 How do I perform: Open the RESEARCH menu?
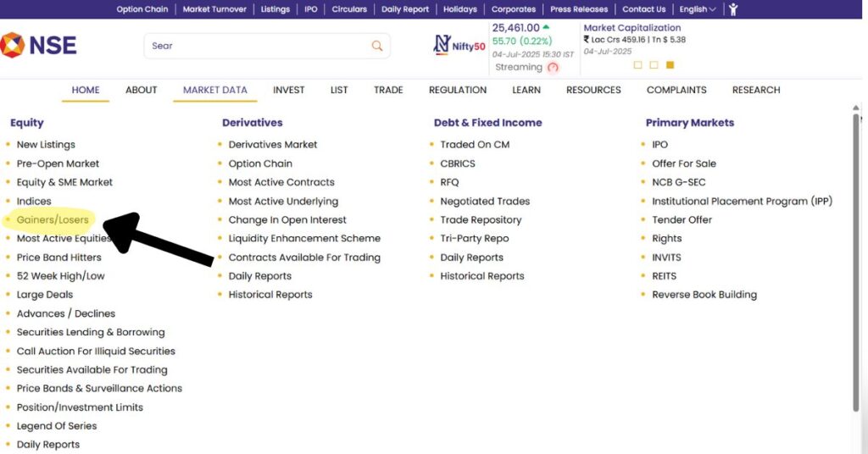pyautogui.click(x=755, y=90)
